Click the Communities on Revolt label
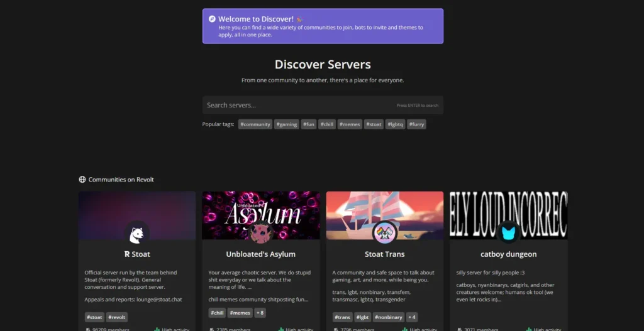644x331 pixels. pos(121,179)
